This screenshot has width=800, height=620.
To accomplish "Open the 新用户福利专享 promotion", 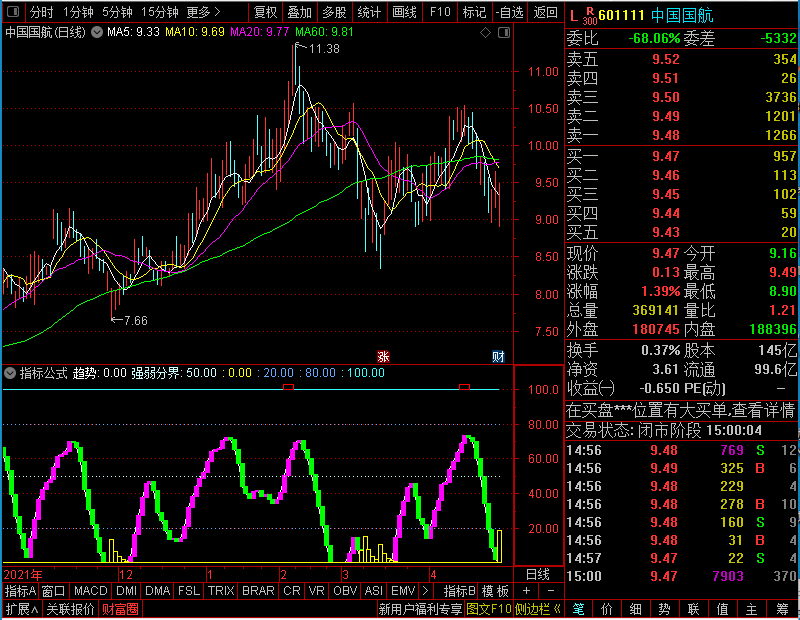I will (420, 609).
